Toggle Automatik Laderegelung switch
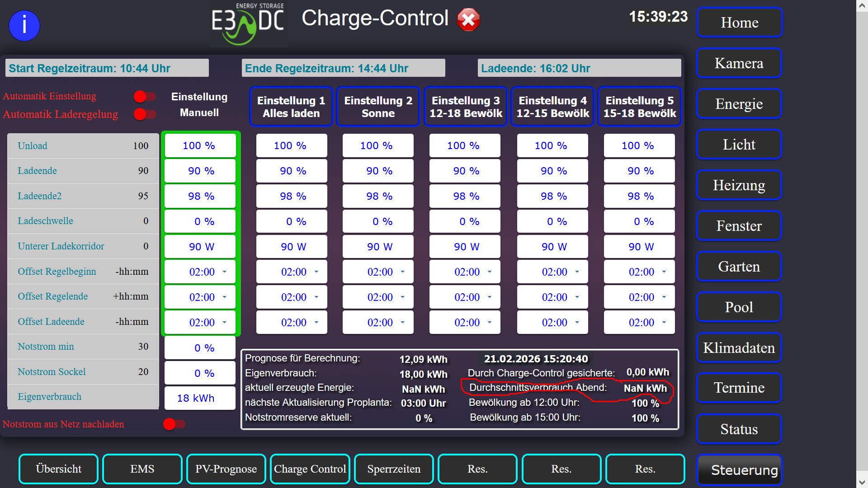This screenshot has height=488, width=868. point(145,114)
